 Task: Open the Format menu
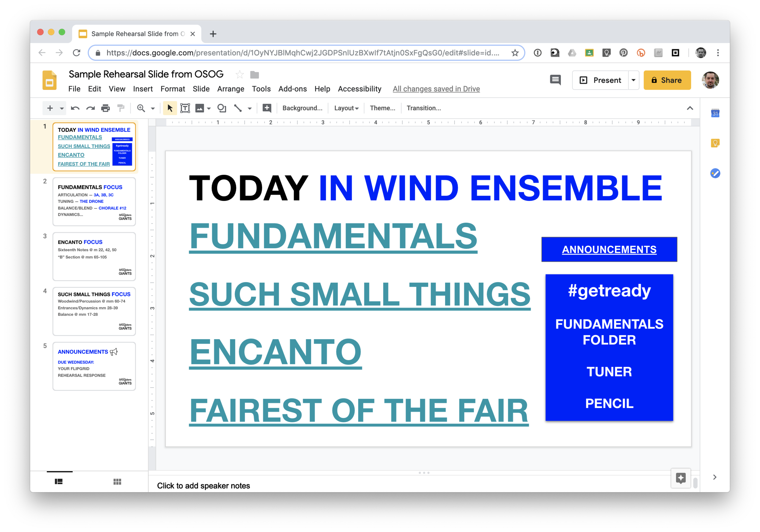point(172,89)
